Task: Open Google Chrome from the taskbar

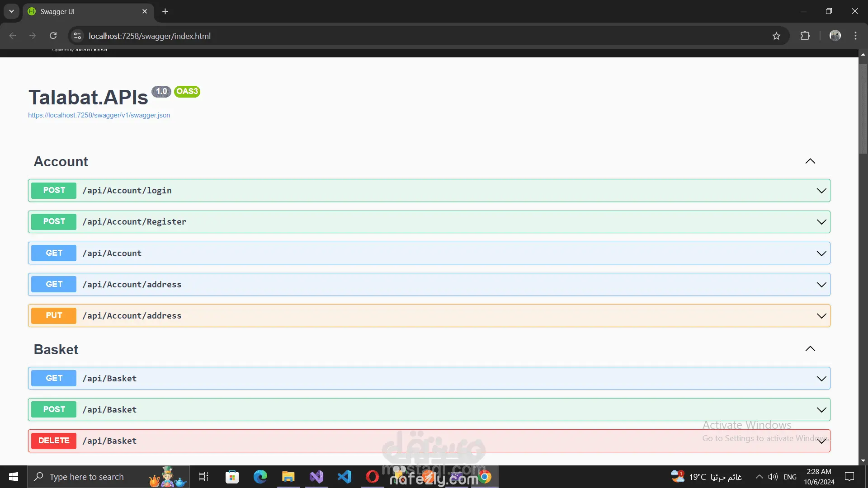Action: tap(485, 477)
